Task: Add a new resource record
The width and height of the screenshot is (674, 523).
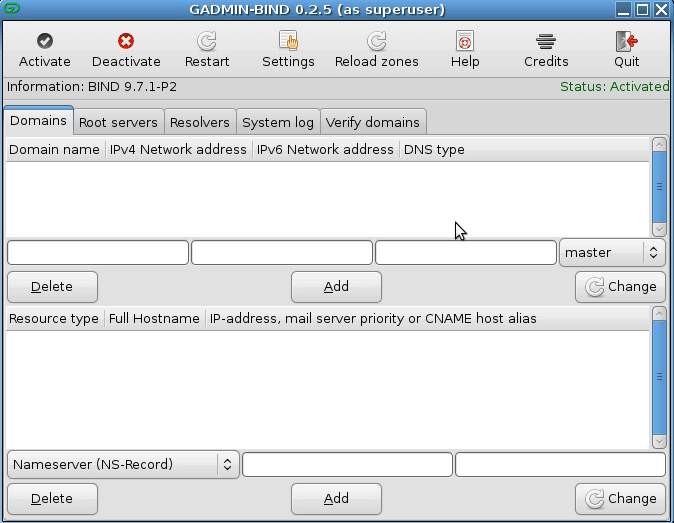Action: (x=336, y=499)
